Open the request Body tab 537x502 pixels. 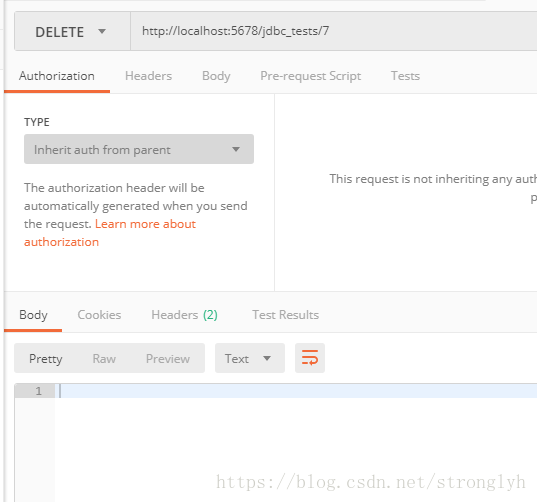tap(216, 76)
